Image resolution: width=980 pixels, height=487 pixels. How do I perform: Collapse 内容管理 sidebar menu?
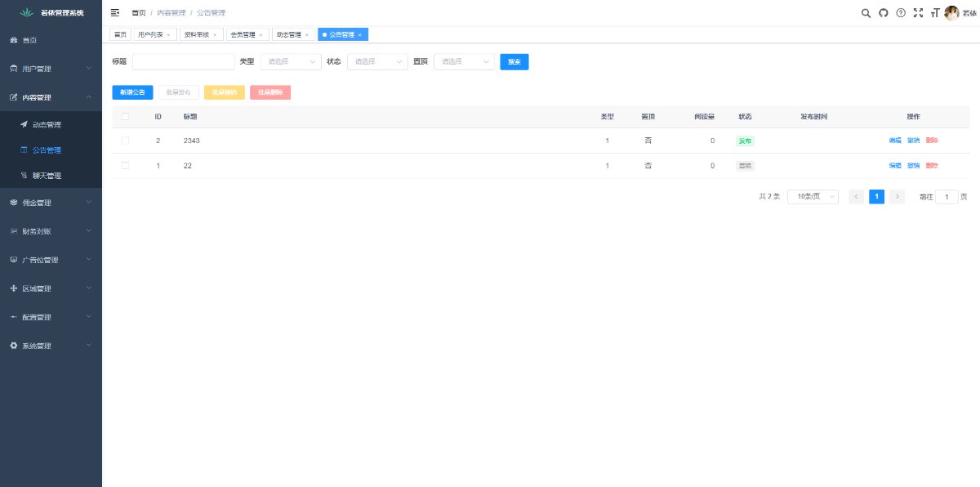coord(51,97)
